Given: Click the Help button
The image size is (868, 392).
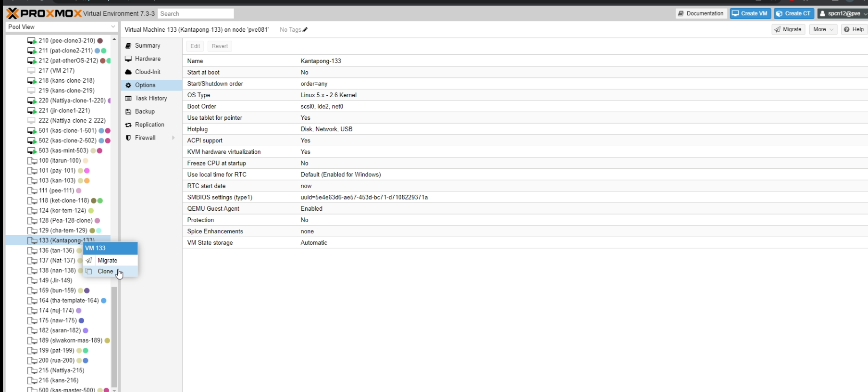Looking at the screenshot, I should point(854,29).
